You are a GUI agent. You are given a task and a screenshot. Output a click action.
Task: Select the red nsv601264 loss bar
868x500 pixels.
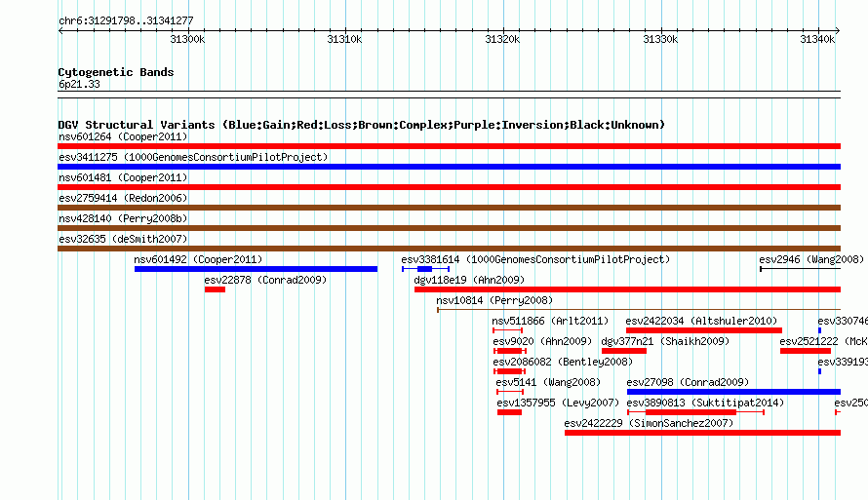tap(449, 146)
